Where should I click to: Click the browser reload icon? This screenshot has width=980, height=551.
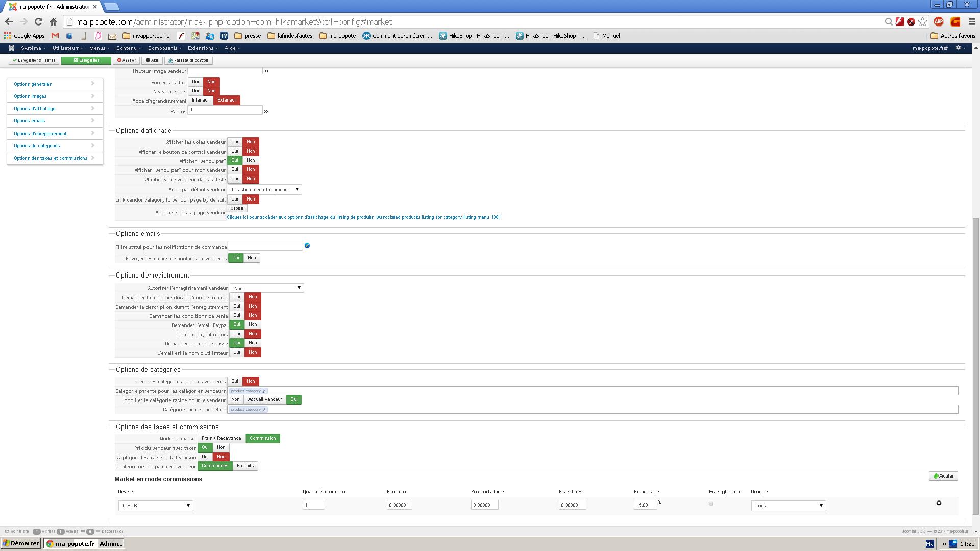(x=38, y=21)
